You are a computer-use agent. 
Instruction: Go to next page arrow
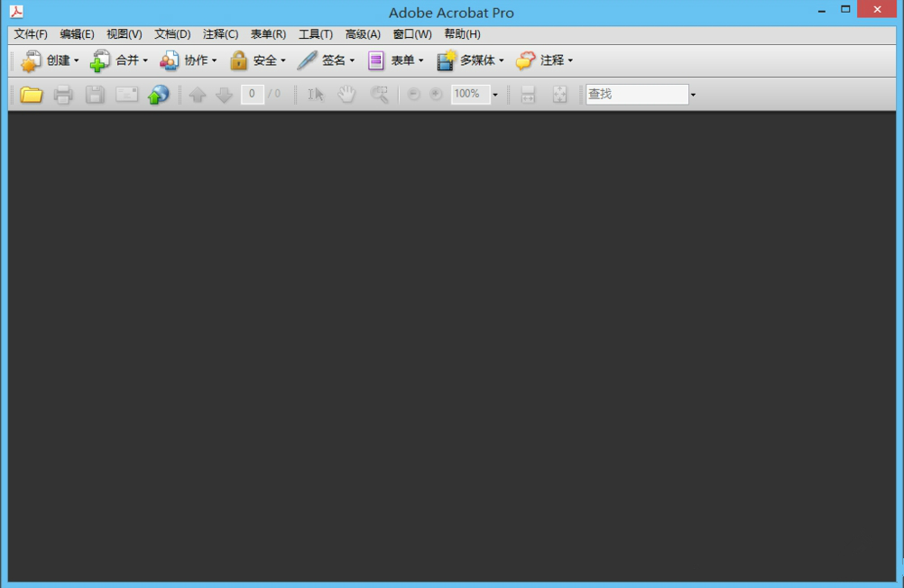click(224, 95)
